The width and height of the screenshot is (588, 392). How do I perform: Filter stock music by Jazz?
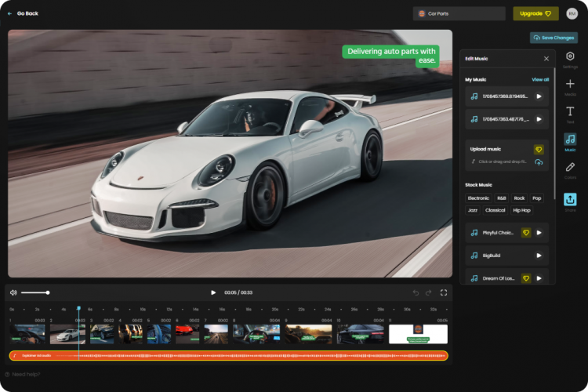tap(473, 210)
